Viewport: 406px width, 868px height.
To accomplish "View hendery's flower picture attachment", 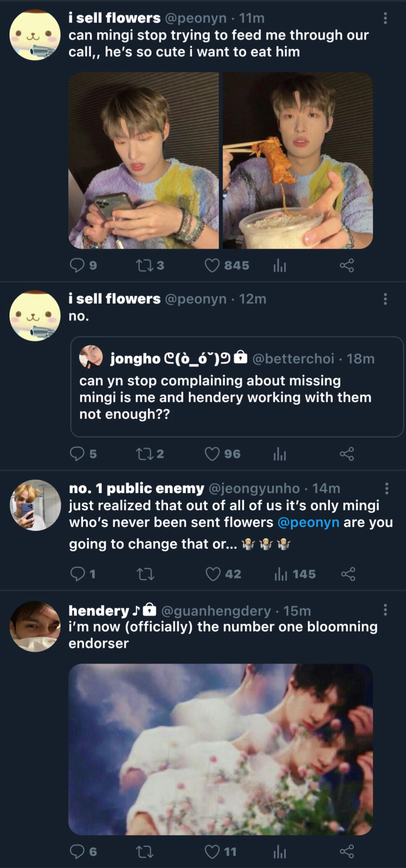I will click(220, 749).
